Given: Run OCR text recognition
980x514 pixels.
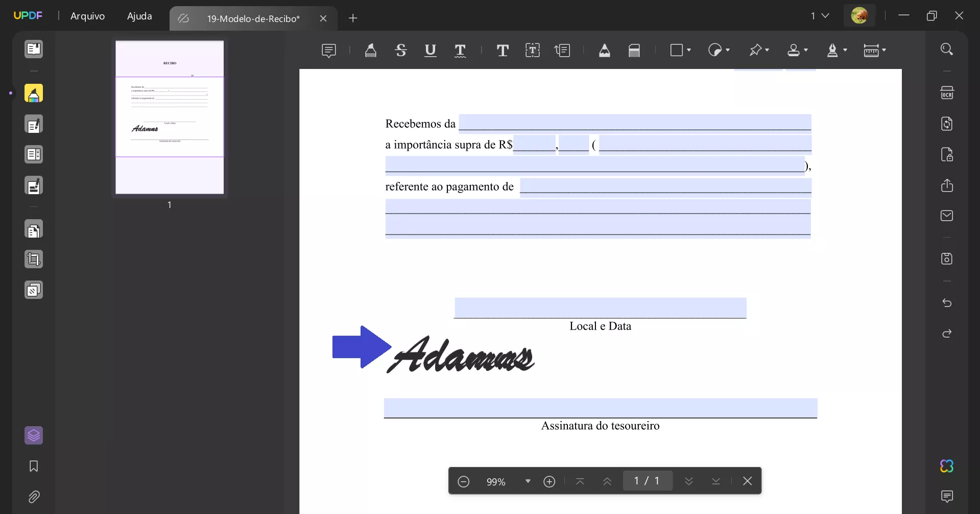Looking at the screenshot, I should coord(947,93).
